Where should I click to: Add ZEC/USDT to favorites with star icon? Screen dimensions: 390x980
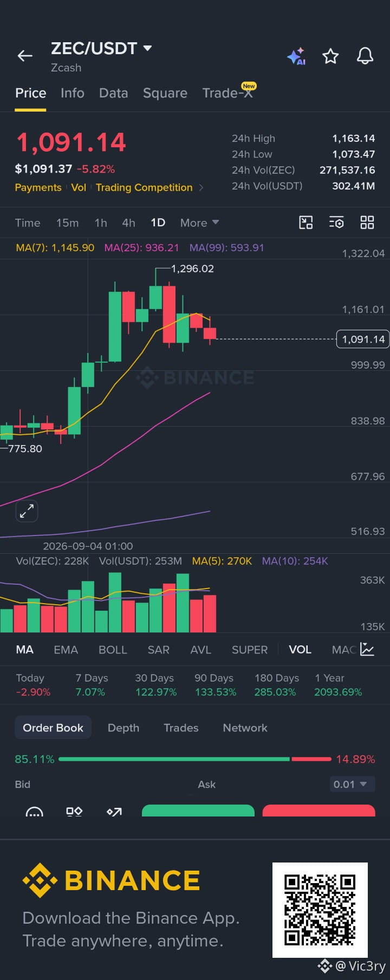(x=330, y=56)
